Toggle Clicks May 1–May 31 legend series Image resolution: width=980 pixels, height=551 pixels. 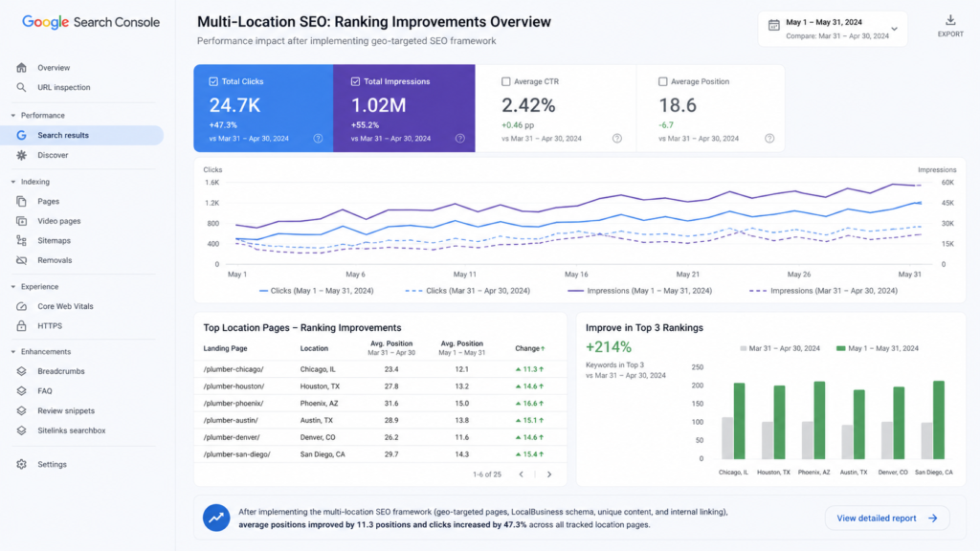click(x=316, y=291)
